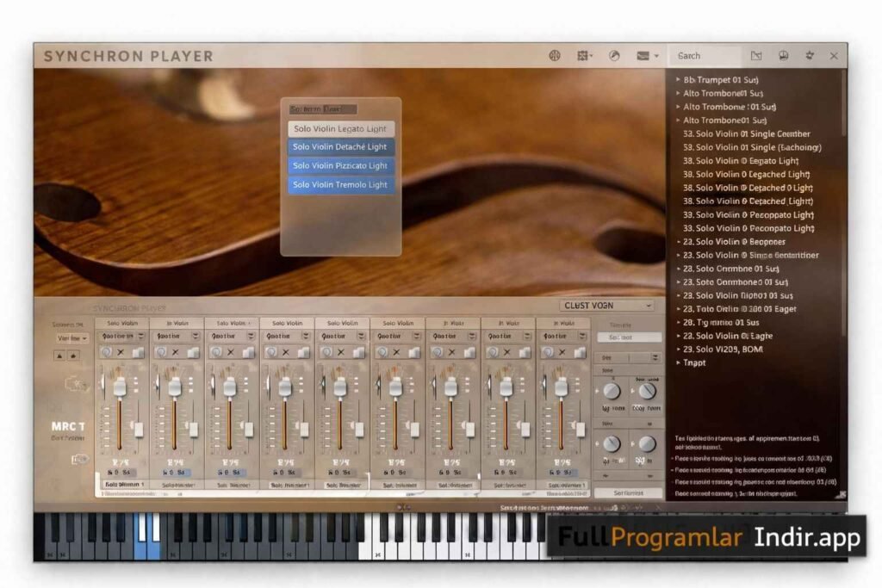This screenshot has height=588, width=882.
Task: Toggle the round power button on the last channel
Action: coord(548,352)
